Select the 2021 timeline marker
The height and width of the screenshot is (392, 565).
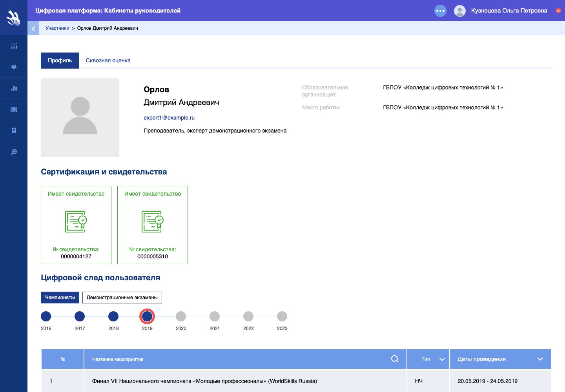[x=215, y=316]
